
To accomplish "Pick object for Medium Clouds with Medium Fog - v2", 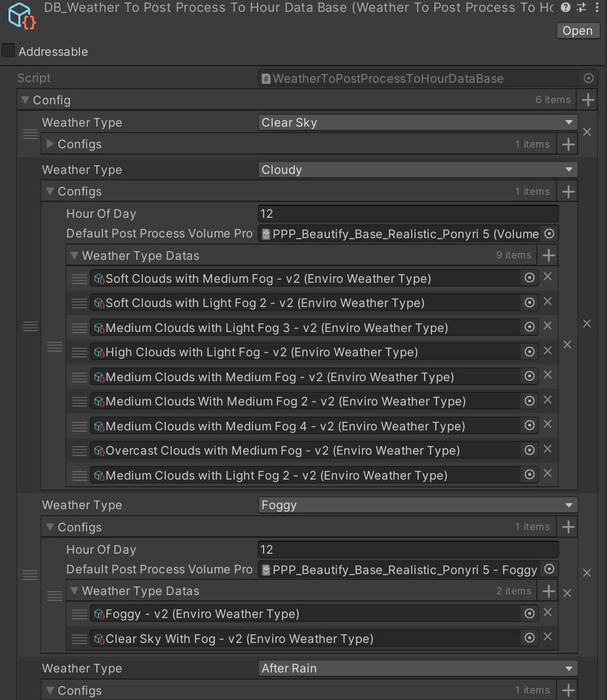I will pyautogui.click(x=530, y=376).
